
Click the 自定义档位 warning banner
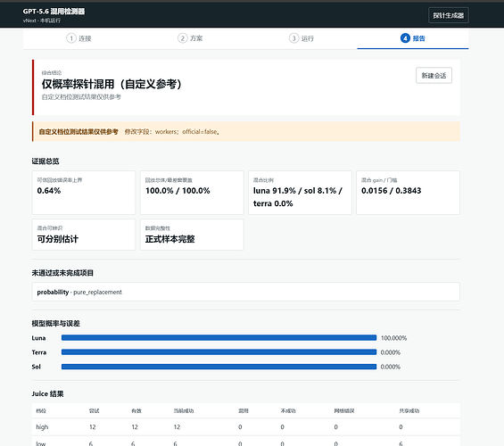(245, 131)
